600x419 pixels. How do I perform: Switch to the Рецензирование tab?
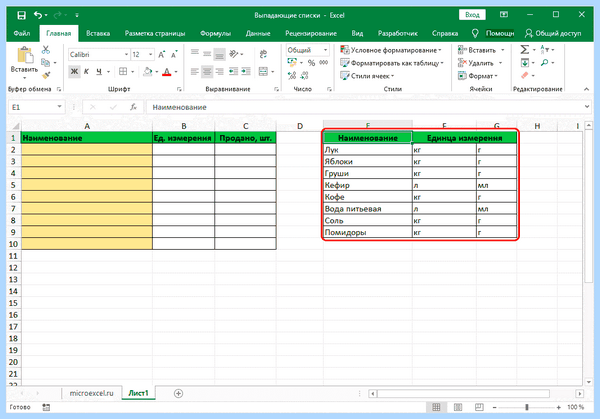[x=311, y=33]
